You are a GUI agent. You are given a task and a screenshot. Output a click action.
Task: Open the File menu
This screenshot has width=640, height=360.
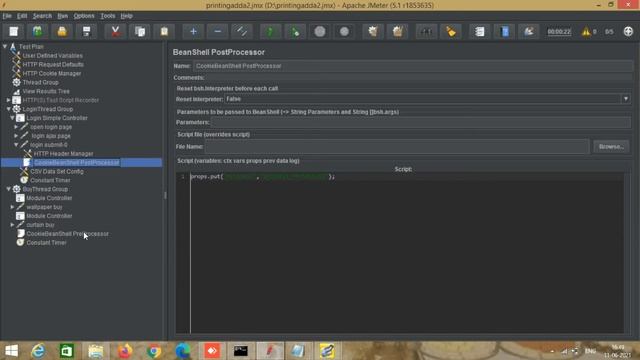(x=7, y=16)
